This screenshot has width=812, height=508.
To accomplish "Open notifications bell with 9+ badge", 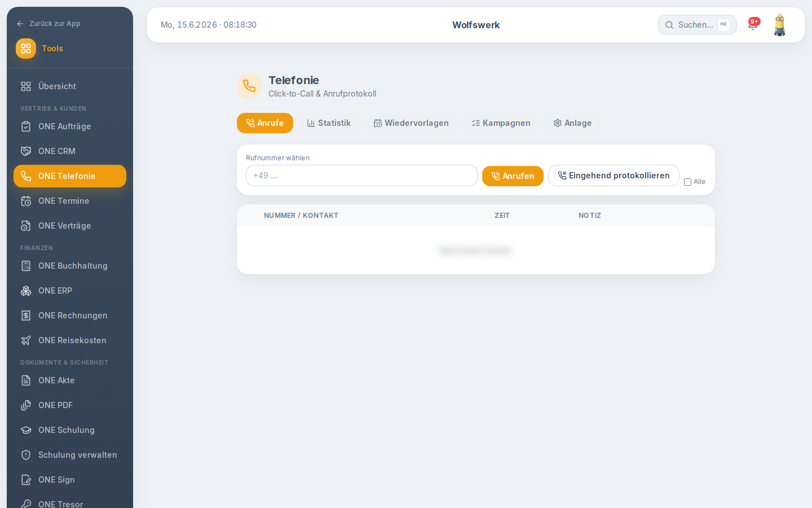I will click(753, 24).
